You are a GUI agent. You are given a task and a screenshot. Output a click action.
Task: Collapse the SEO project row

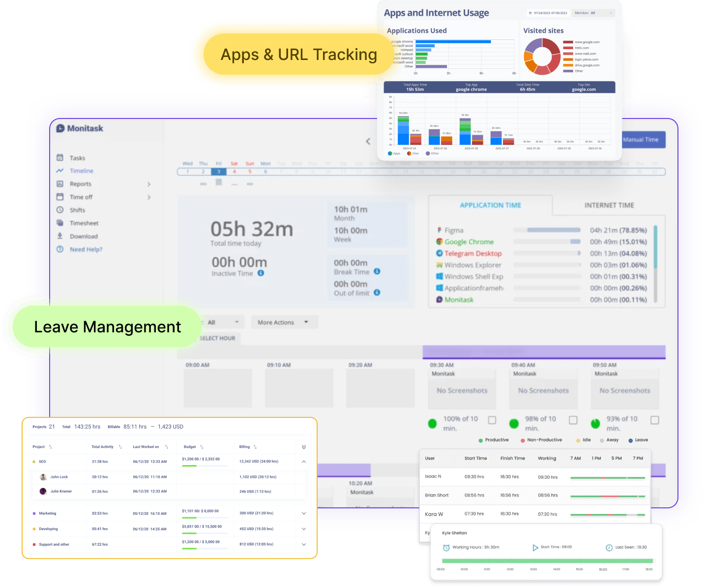click(304, 462)
